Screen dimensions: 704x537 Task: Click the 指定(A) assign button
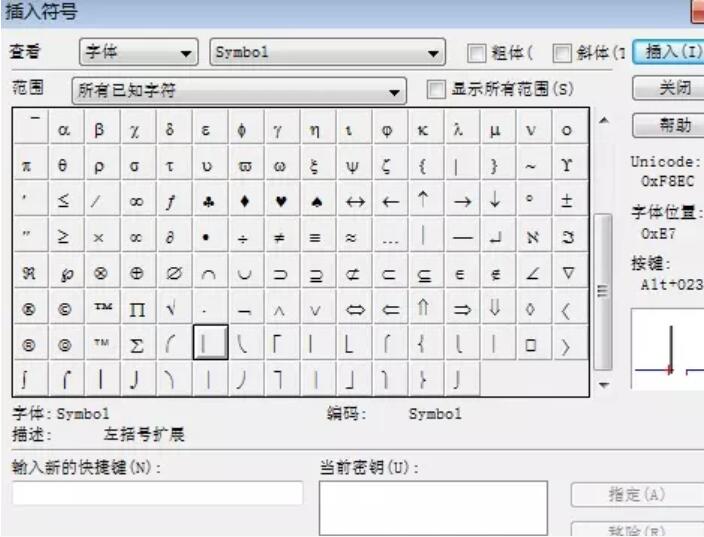pyautogui.click(x=638, y=495)
